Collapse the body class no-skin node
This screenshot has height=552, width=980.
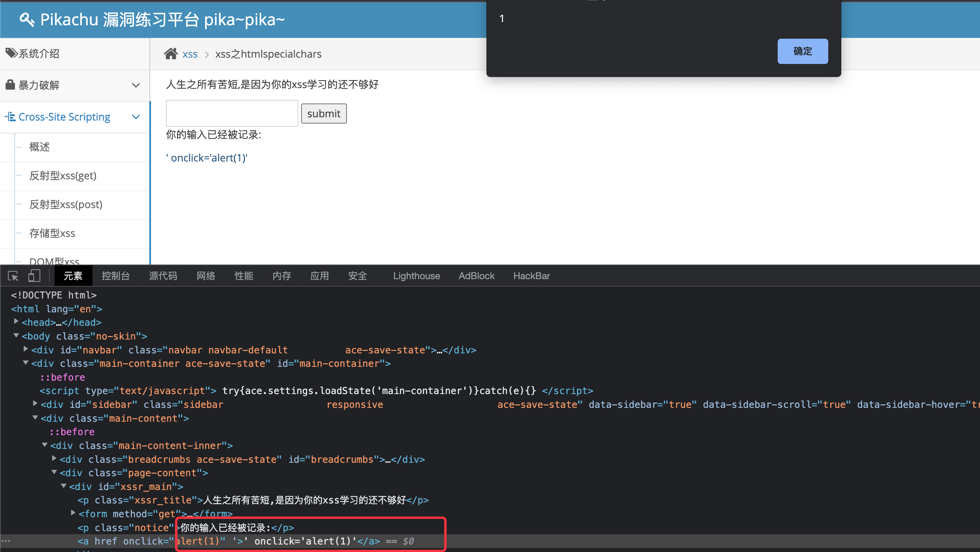click(16, 336)
